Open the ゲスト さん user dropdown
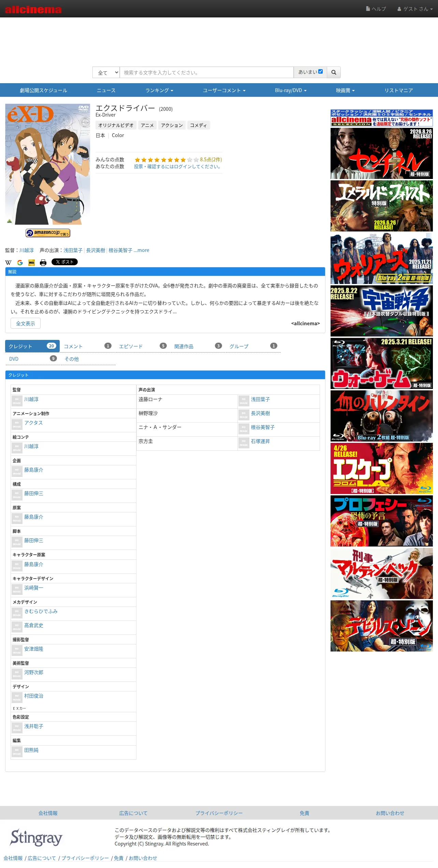The image size is (438, 868). point(415,9)
